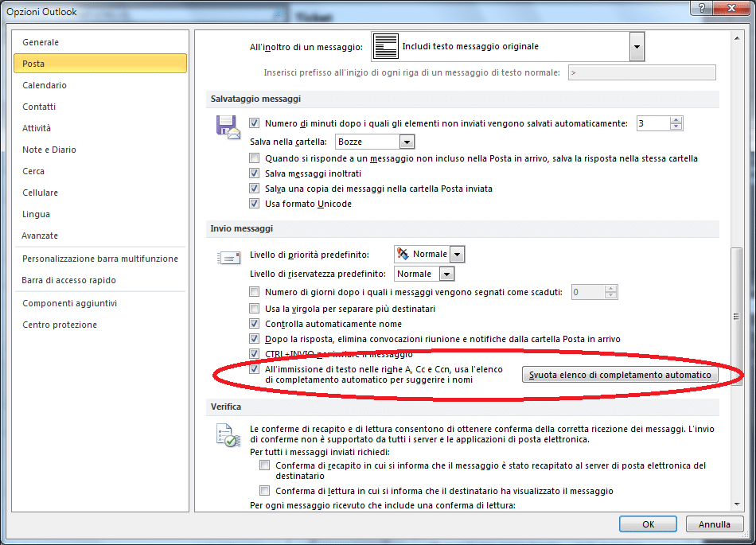Click Svuota elenco di completamento automatico button
The height and width of the screenshot is (545, 756).
620,375
